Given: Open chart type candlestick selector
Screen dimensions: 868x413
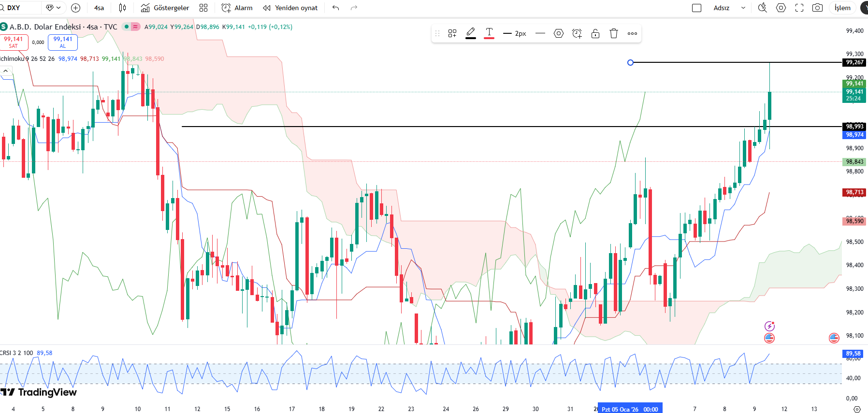Looking at the screenshot, I should click(122, 8).
